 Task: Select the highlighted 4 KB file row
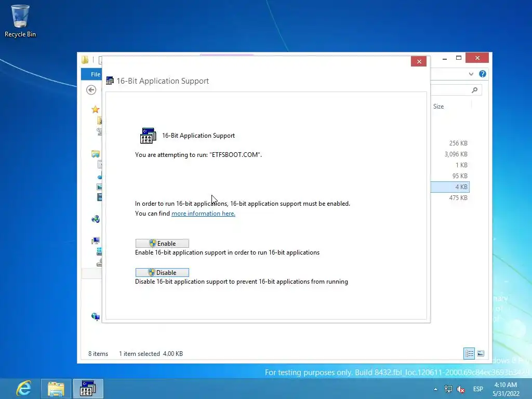click(450, 187)
